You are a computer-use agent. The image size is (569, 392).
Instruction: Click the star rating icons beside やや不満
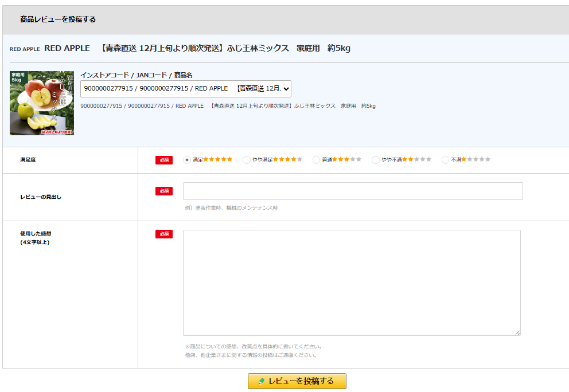[x=416, y=159]
